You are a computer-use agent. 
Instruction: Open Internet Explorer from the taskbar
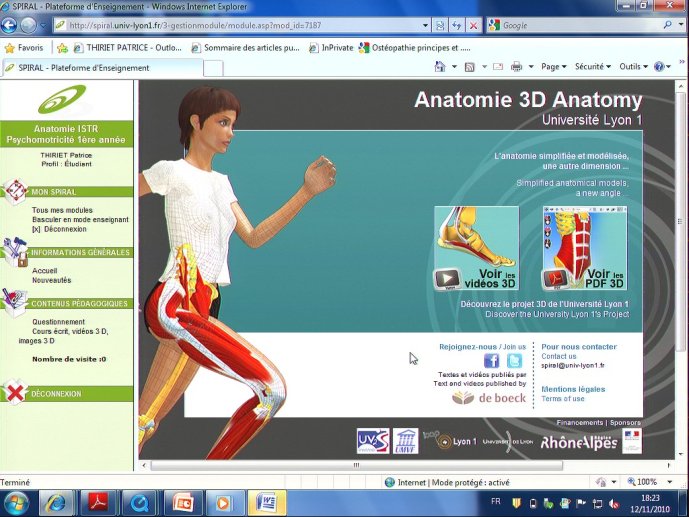coord(57,503)
